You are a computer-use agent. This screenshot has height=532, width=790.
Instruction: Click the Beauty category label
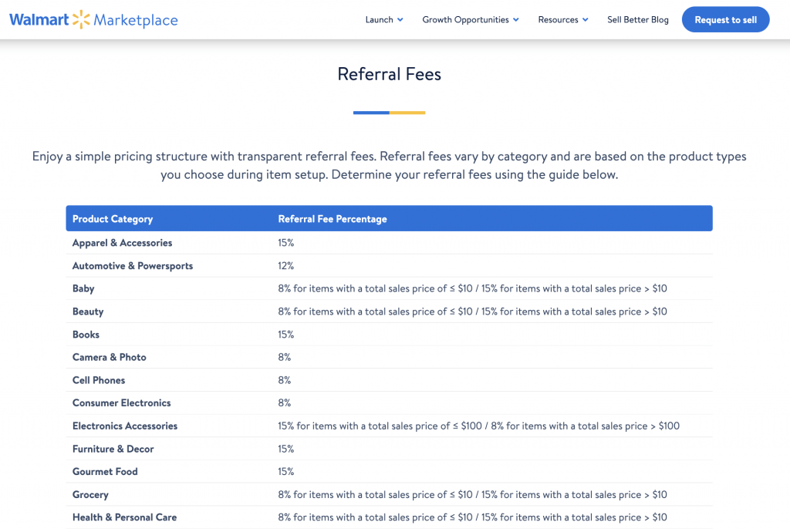pos(88,311)
